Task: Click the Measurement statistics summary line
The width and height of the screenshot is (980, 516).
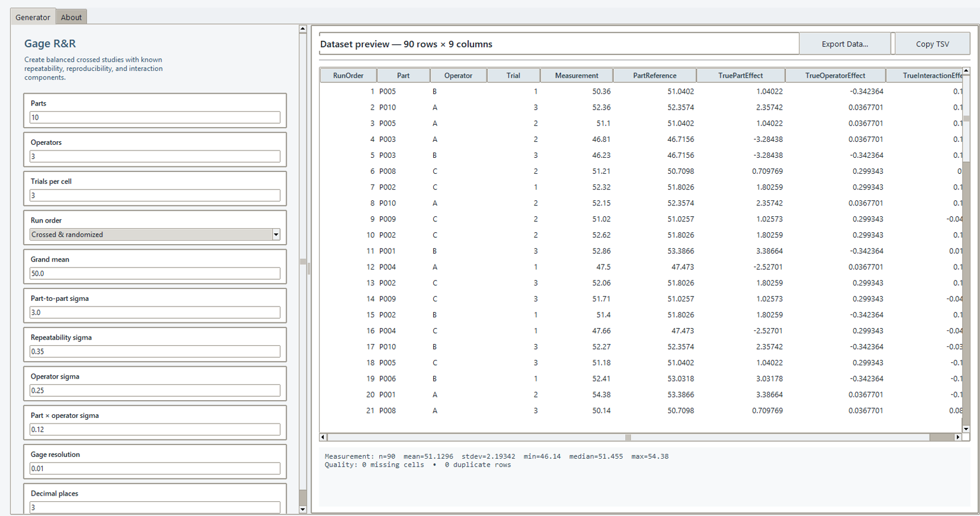Action: point(496,456)
